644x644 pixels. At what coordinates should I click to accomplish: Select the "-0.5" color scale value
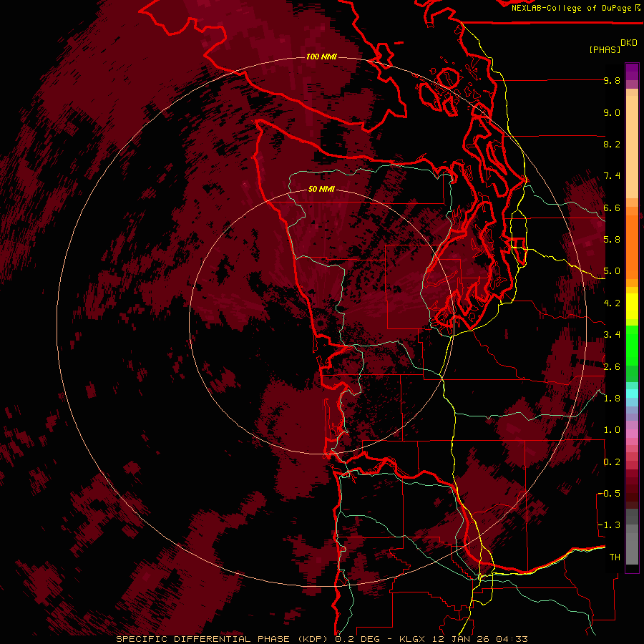(609, 494)
